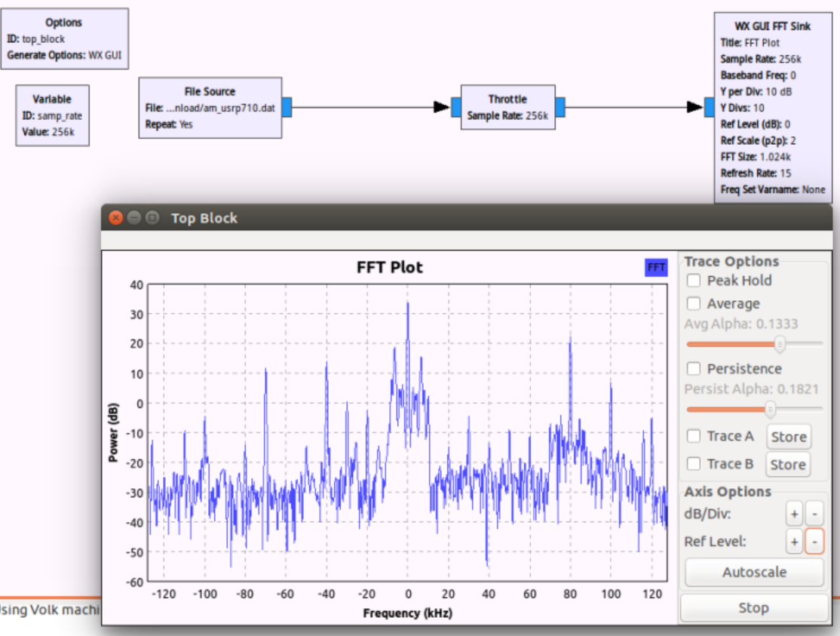Image resolution: width=840 pixels, height=636 pixels.
Task: Turn on the Average checkbox
Action: coord(694,304)
